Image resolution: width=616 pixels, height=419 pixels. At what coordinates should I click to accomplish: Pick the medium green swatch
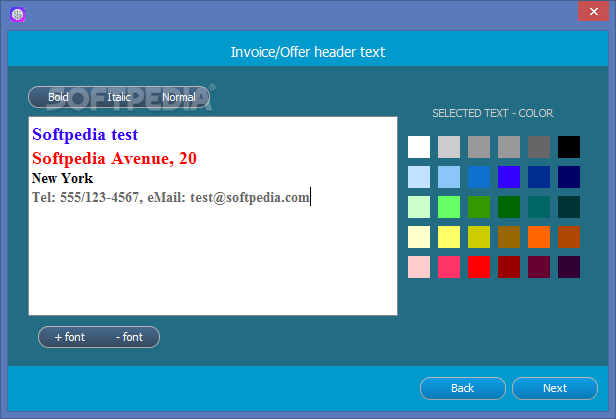tap(479, 207)
